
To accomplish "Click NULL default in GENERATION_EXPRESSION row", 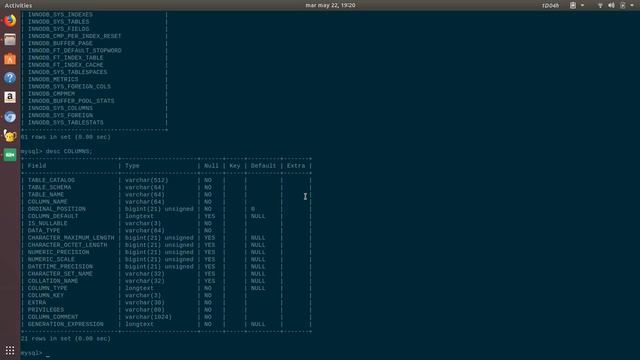I will (x=258, y=324).
